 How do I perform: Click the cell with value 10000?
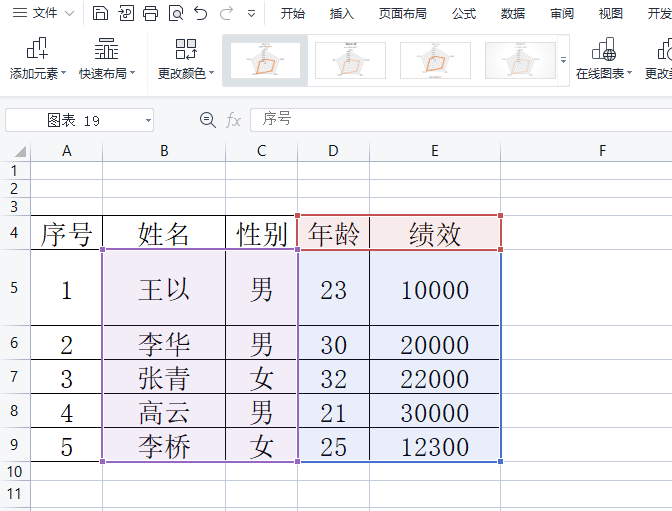[435, 288]
